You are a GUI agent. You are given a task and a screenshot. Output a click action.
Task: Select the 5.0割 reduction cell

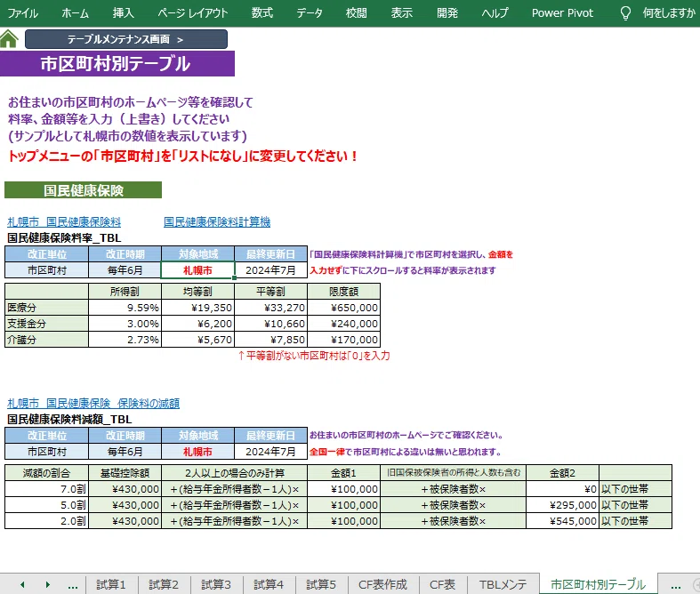46,505
